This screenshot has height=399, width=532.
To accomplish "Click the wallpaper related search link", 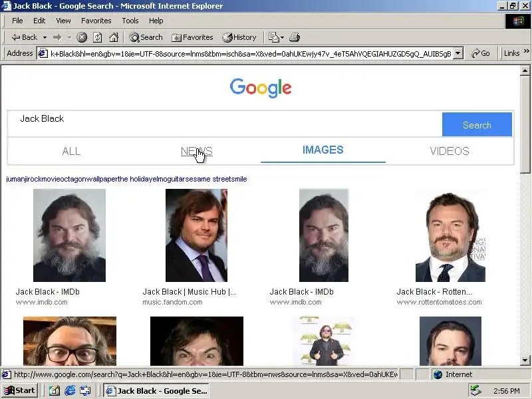I will click(x=102, y=179).
